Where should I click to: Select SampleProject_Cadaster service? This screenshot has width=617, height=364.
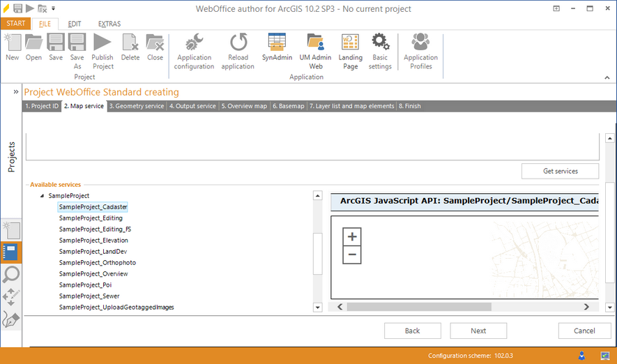click(93, 207)
